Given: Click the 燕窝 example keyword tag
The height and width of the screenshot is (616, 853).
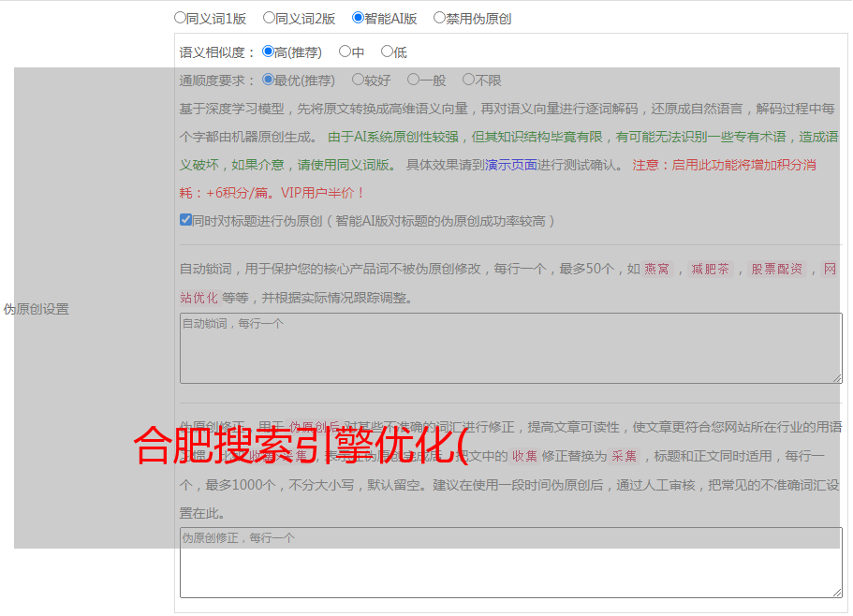Looking at the screenshot, I should (657, 270).
